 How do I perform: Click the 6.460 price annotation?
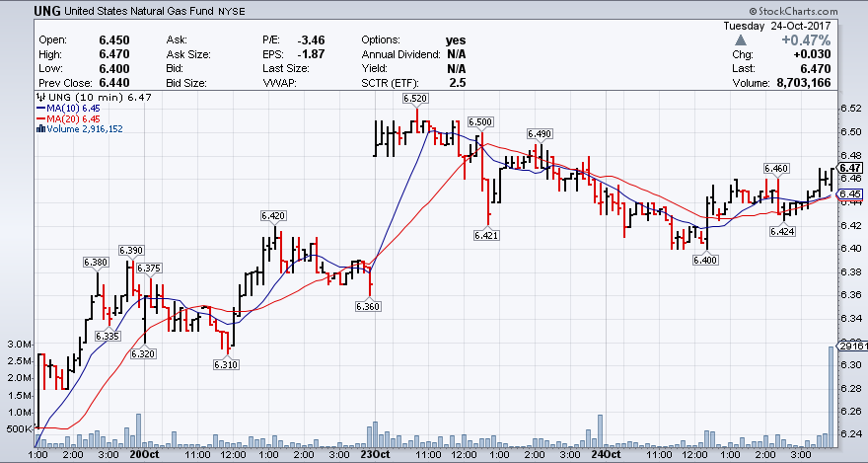click(777, 169)
